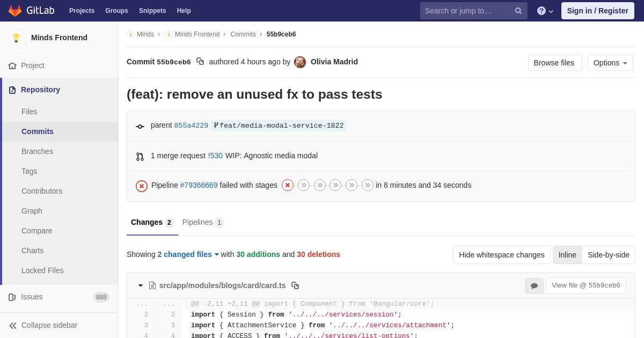Image resolution: width=644 pixels, height=338 pixels.
Task: Click the second skipped pipeline stage icon
Action: pos(320,185)
